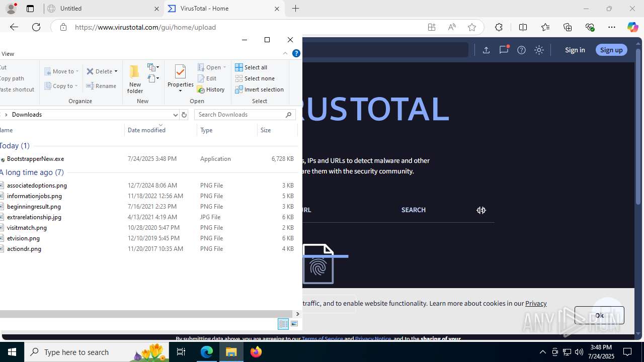The image size is (644, 362).
Task: Click VirusTotal Sign in link
Action: (x=575, y=50)
